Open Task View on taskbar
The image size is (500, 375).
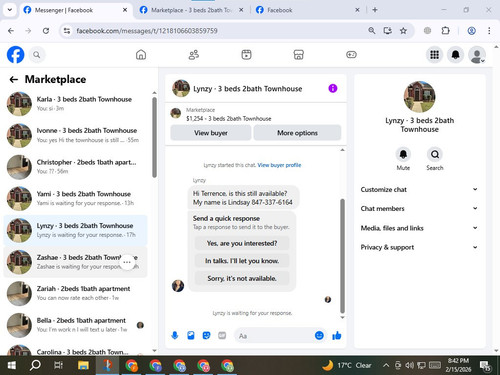pos(59,366)
